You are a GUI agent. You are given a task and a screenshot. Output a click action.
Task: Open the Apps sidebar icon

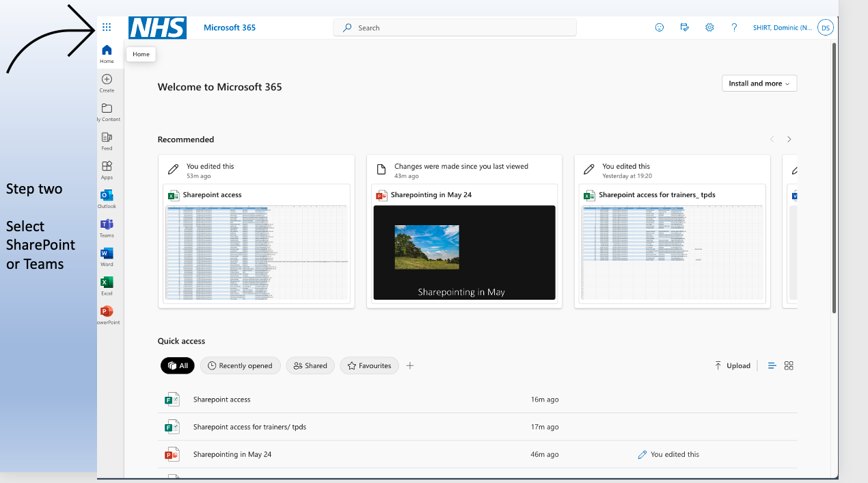point(107,166)
